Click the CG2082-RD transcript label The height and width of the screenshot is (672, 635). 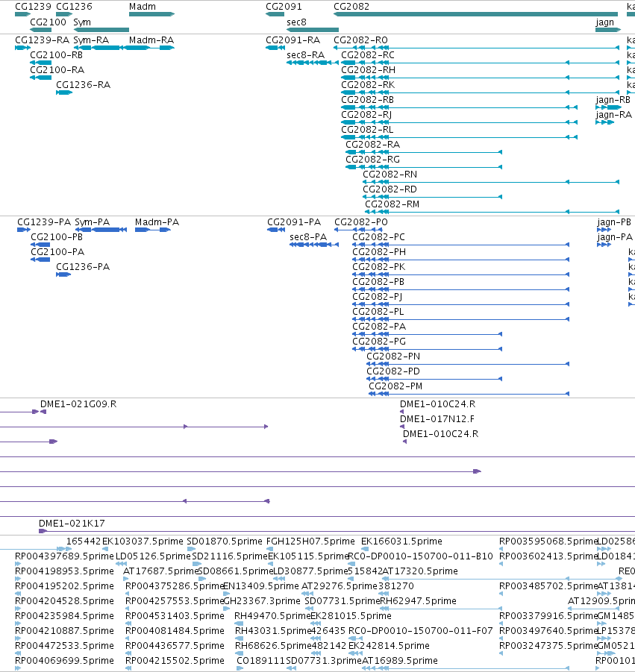pos(390,189)
